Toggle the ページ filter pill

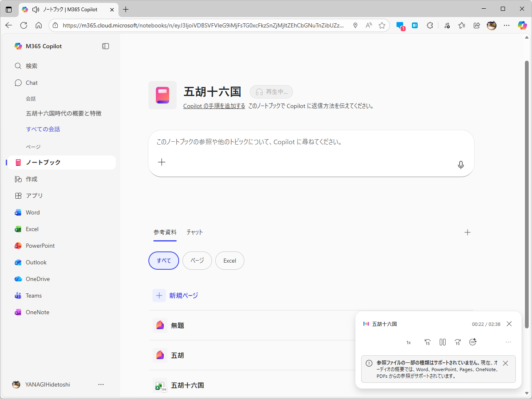197,261
